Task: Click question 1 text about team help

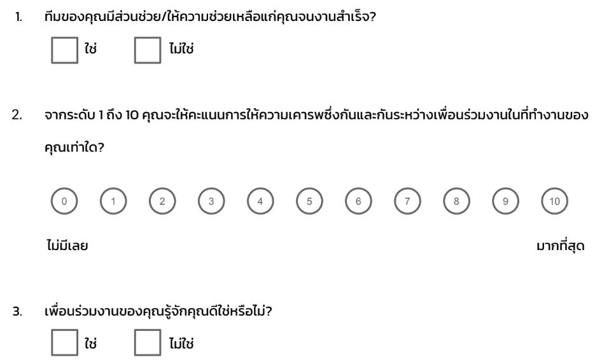Action: point(210,17)
